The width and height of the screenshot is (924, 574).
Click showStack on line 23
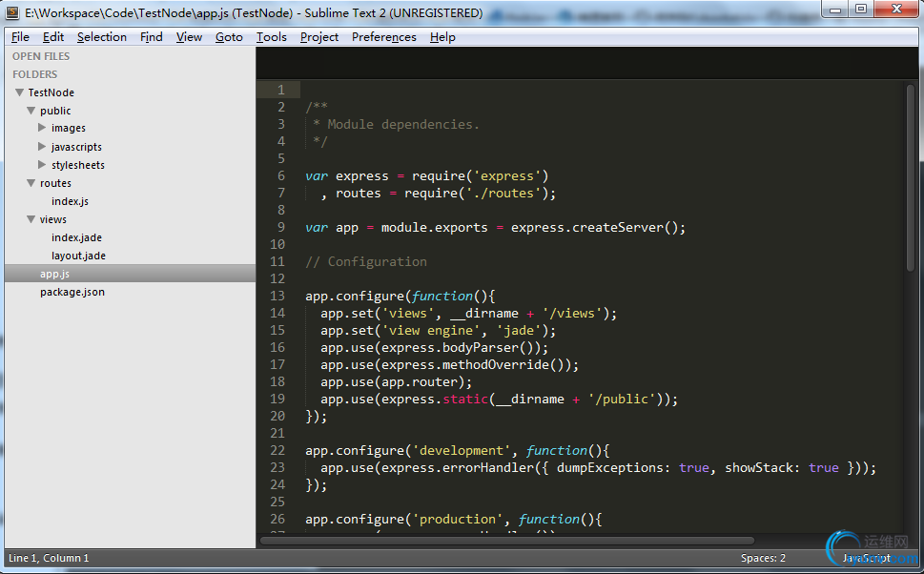[759, 468]
